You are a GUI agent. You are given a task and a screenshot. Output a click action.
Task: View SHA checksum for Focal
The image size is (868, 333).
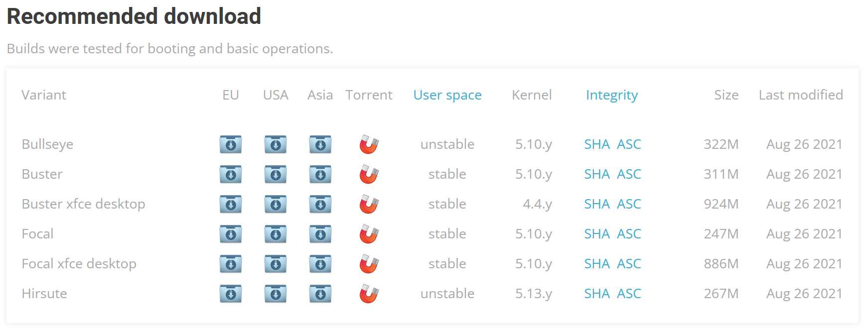click(597, 234)
